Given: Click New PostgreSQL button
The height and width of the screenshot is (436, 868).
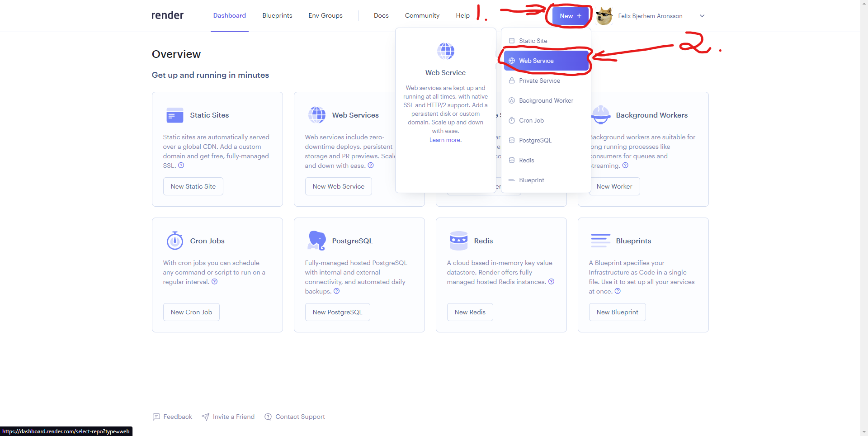Looking at the screenshot, I should (338, 312).
